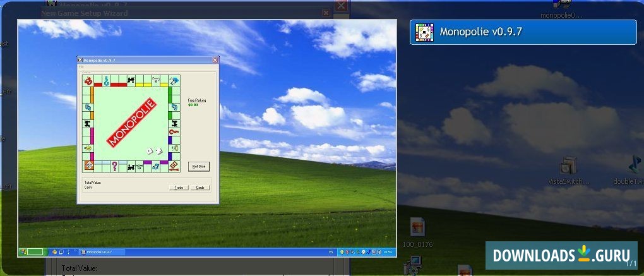
Task: Select the Community Chest square on right side
Action: (174, 107)
